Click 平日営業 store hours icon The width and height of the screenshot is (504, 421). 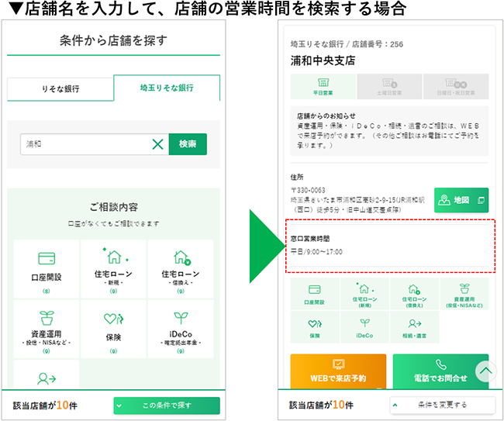tap(323, 87)
